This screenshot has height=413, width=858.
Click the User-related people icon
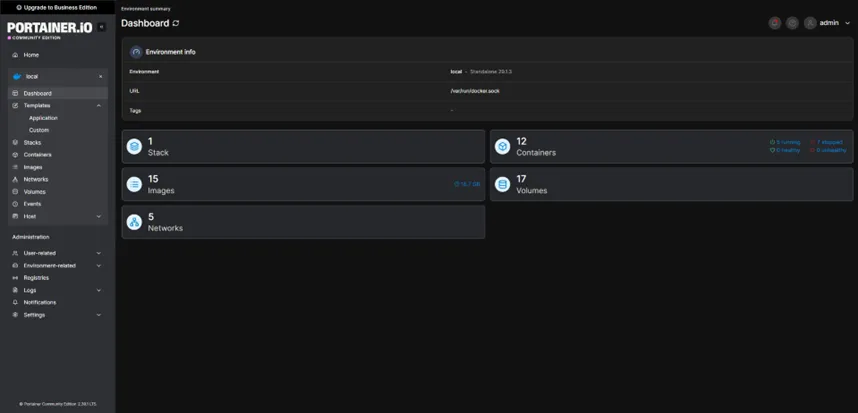(x=15, y=253)
